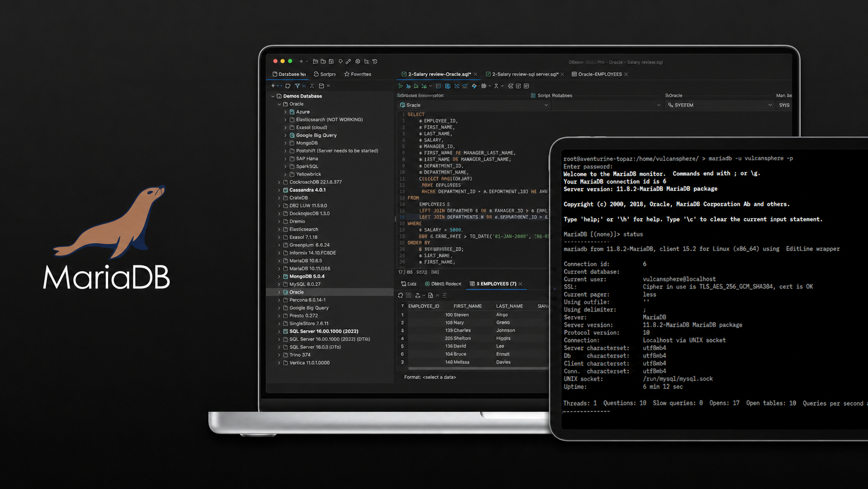Switch to the Database Navigator tab
Screen dimensions: 868x489
tap(289, 74)
